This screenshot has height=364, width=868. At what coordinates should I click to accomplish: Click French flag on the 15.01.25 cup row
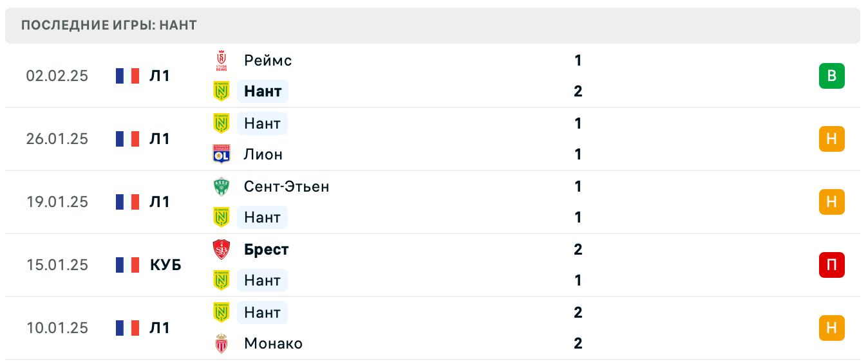pos(127,265)
